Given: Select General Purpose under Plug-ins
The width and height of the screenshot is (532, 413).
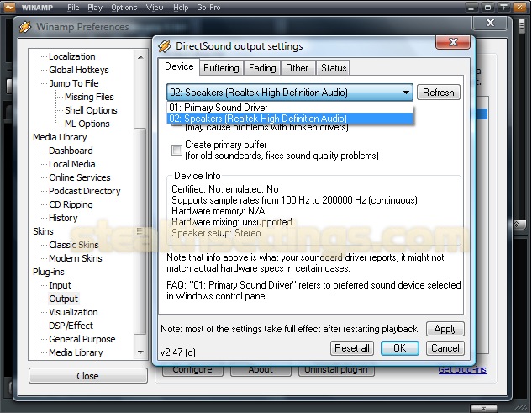Looking at the screenshot, I should coord(82,339).
